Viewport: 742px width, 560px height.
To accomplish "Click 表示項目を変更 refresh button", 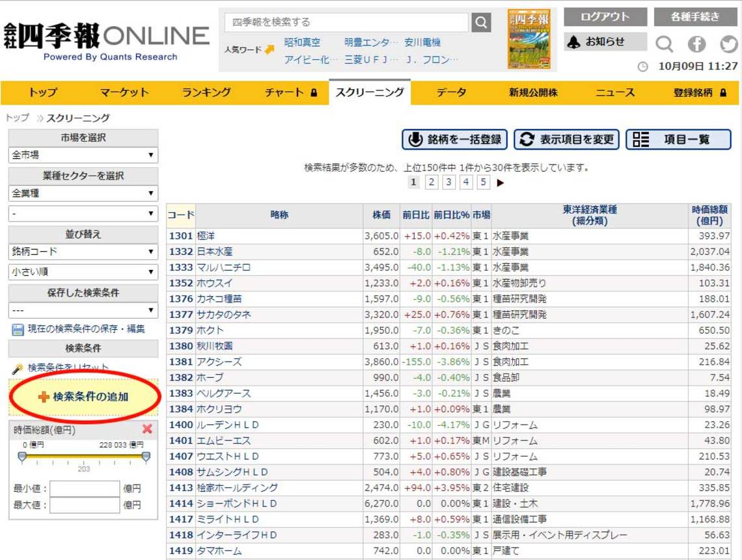I will pos(566,140).
